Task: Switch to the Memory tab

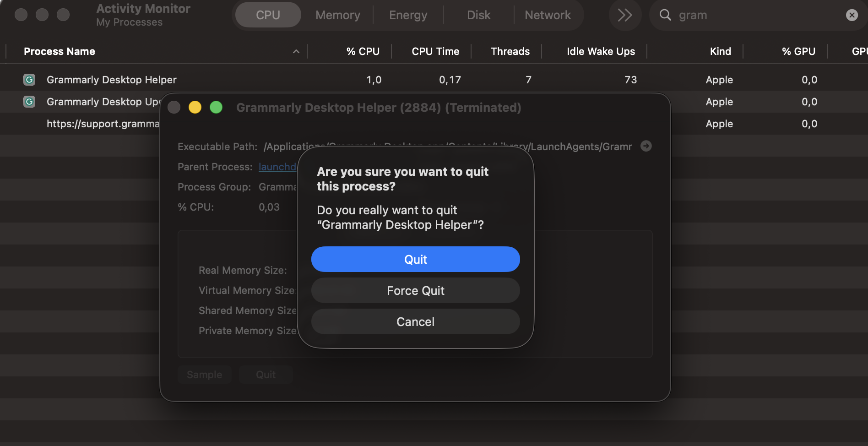Action: click(x=338, y=15)
